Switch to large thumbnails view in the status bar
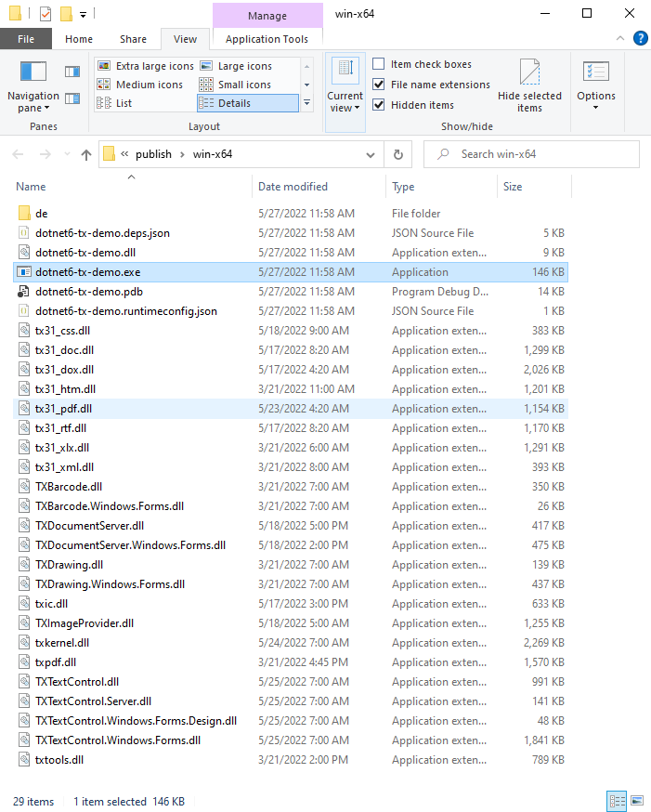 [637, 801]
